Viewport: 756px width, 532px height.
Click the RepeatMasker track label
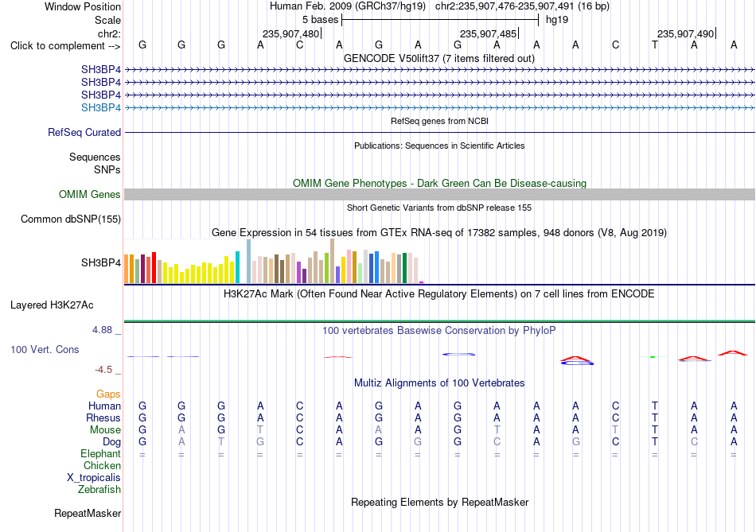[x=88, y=513]
